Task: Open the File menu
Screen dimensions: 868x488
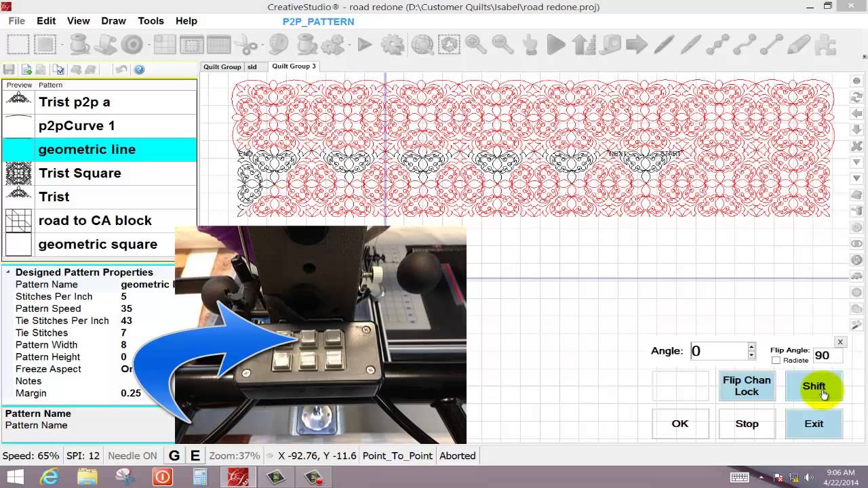Action: pos(16,21)
